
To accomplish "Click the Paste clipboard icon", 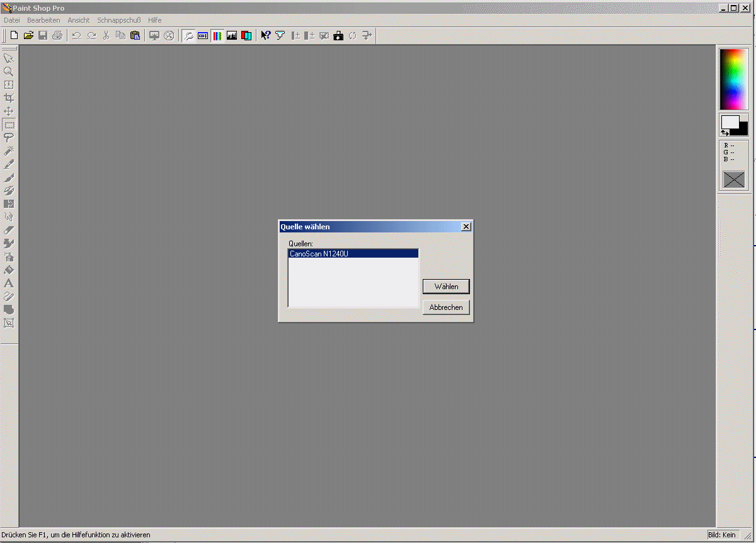I will coord(135,36).
